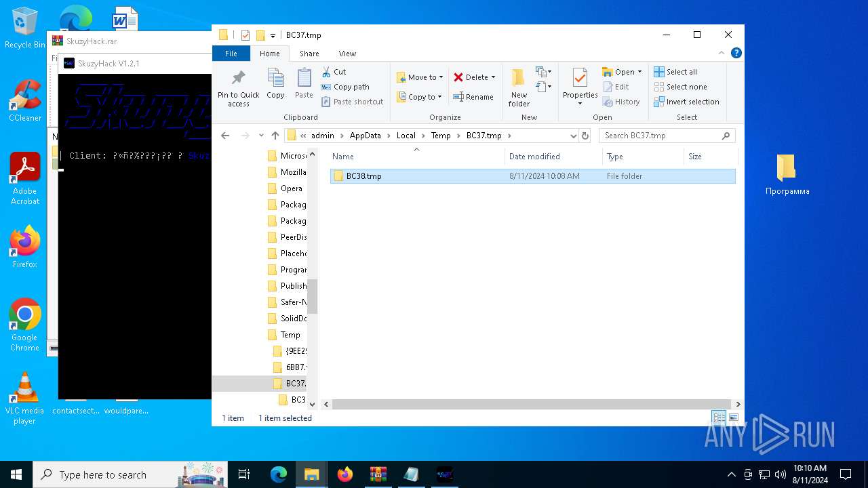This screenshot has width=868, height=488.
Task: Open Google Chrome desktop shortcut
Action: coord(25,325)
